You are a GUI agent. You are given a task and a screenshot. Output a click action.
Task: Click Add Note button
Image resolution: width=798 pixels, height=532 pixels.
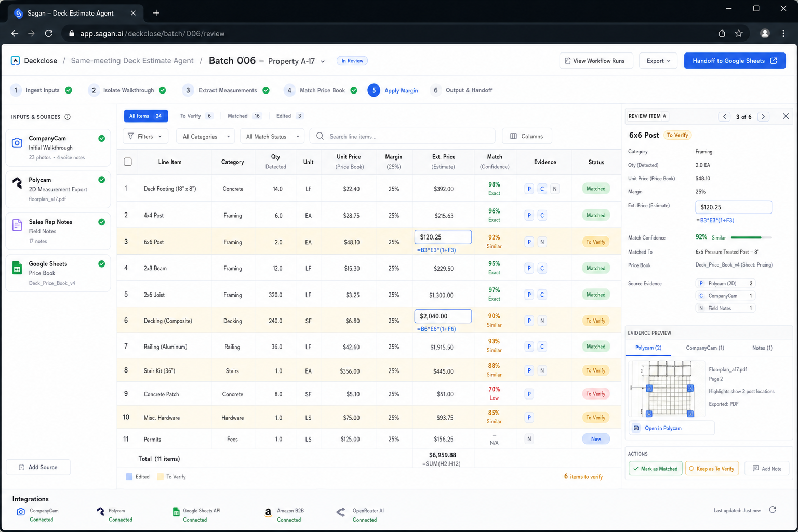coord(767,469)
